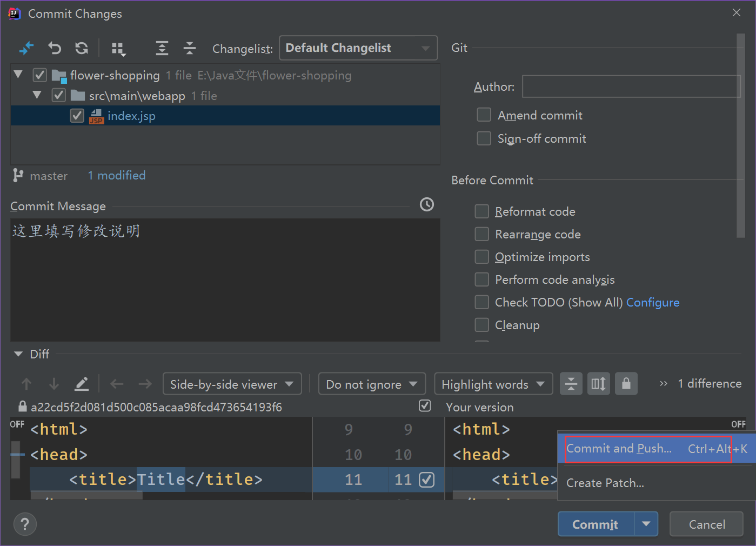This screenshot has height=546, width=756.
Task: Enable the Cleanup checkbox
Action: [481, 325]
